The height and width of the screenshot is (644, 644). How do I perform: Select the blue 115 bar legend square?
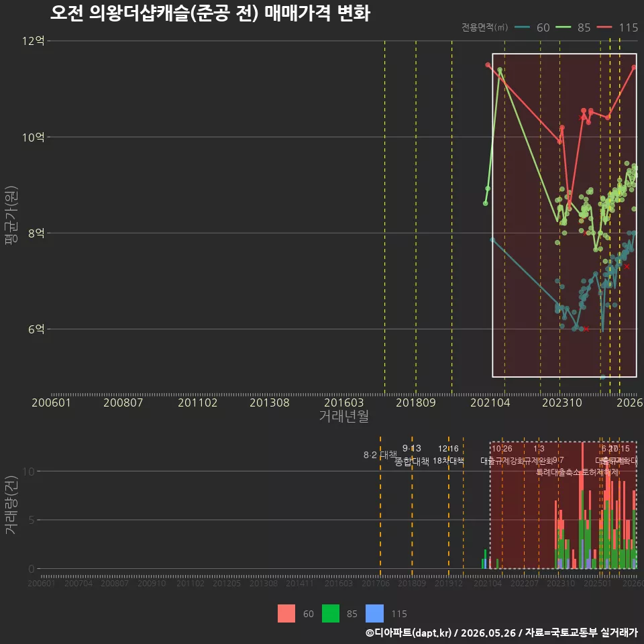(x=374, y=613)
